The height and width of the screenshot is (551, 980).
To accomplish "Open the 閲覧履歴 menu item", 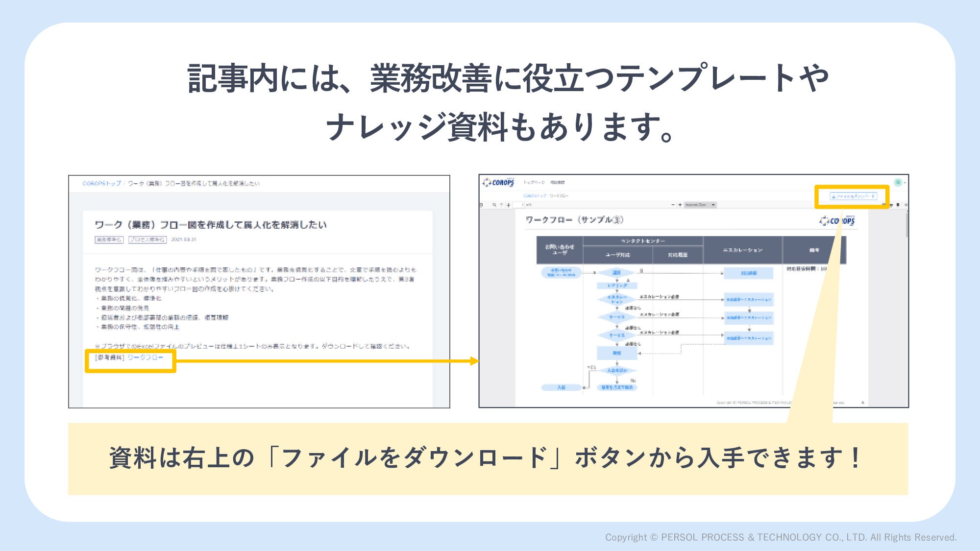I will point(557,182).
